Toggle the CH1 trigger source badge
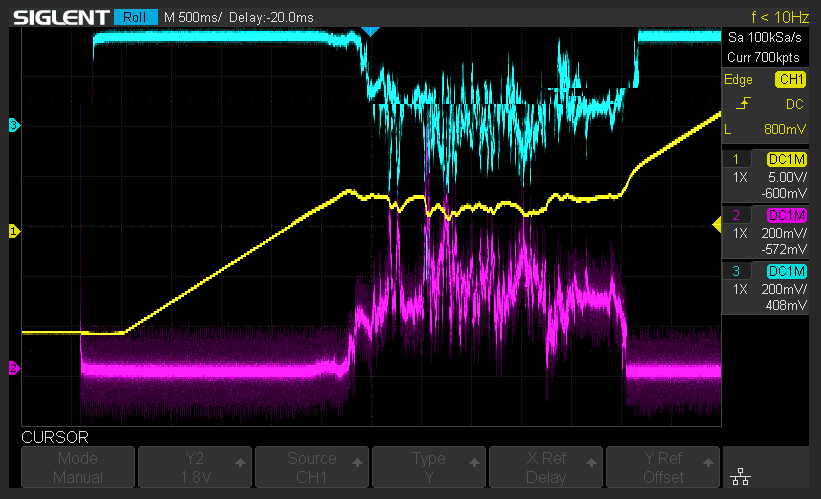The image size is (821, 499). click(791, 80)
